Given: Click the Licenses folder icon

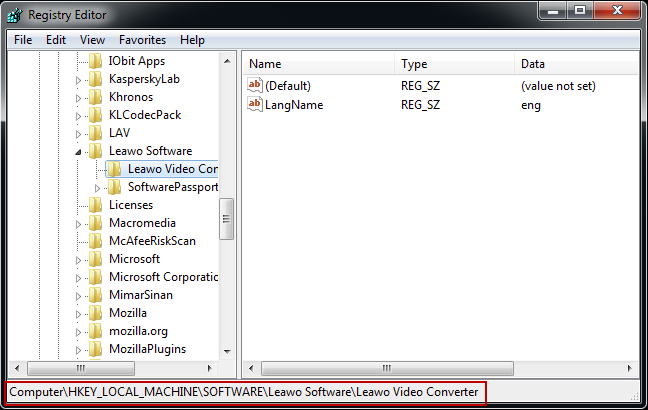Looking at the screenshot, I should click(x=95, y=205).
